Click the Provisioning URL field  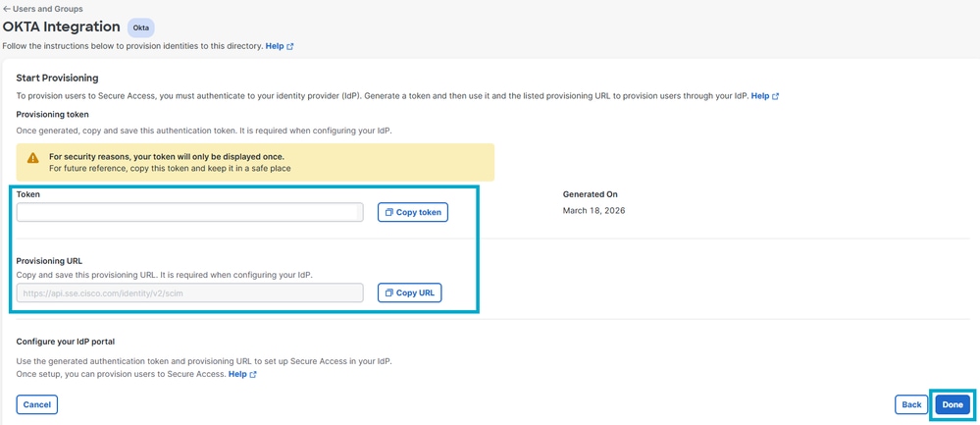pyautogui.click(x=189, y=292)
